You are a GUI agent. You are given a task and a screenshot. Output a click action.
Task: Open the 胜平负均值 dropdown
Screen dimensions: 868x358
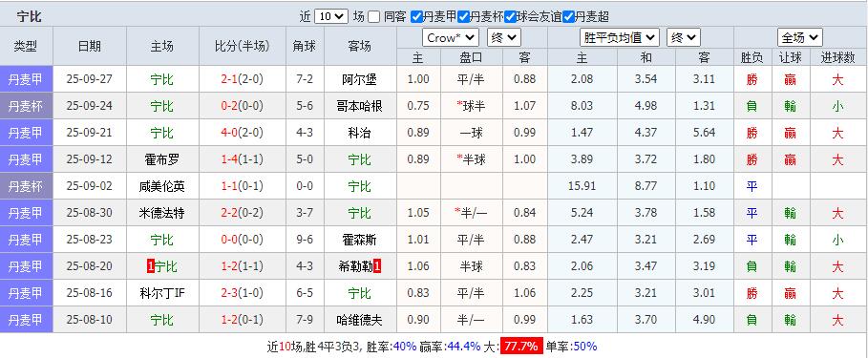point(620,37)
